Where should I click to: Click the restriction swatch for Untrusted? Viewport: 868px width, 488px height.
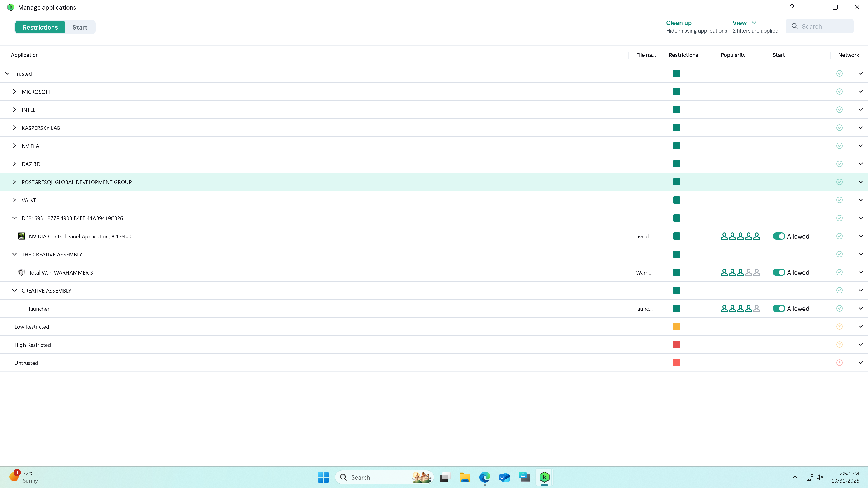point(677,363)
